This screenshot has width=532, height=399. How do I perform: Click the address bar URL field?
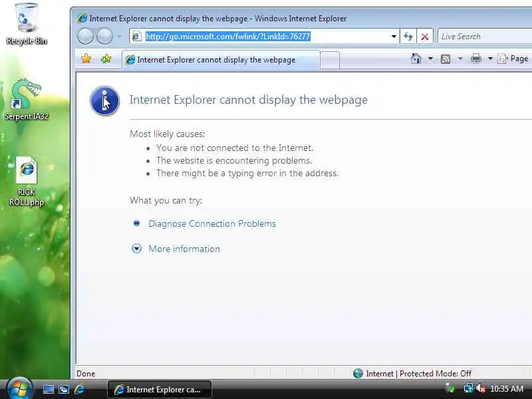265,37
